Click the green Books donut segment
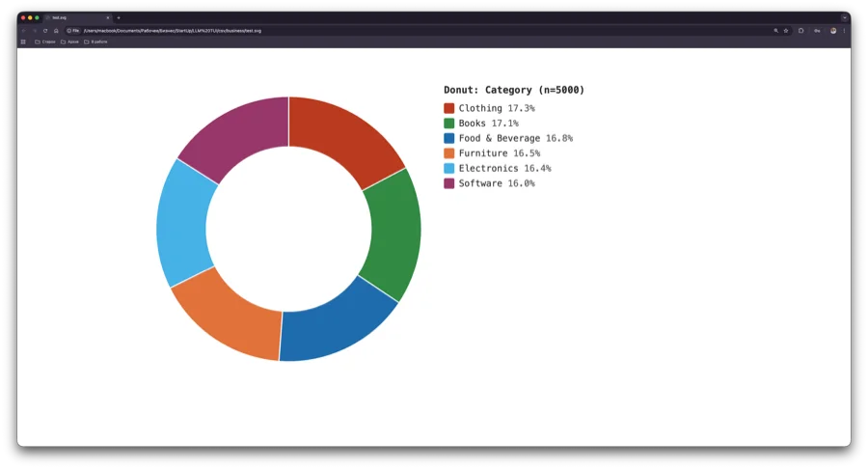Viewport: 868px width, 469px height. [x=393, y=234]
